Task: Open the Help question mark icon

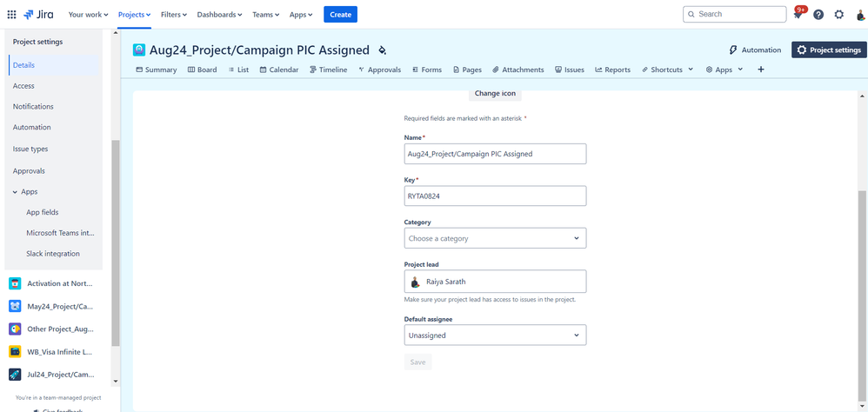Action: tap(818, 15)
